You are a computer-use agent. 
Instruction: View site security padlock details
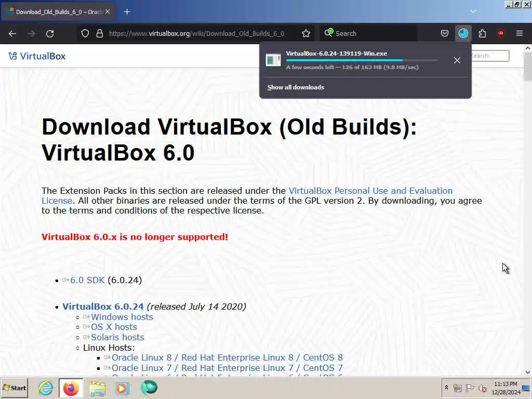[99, 33]
